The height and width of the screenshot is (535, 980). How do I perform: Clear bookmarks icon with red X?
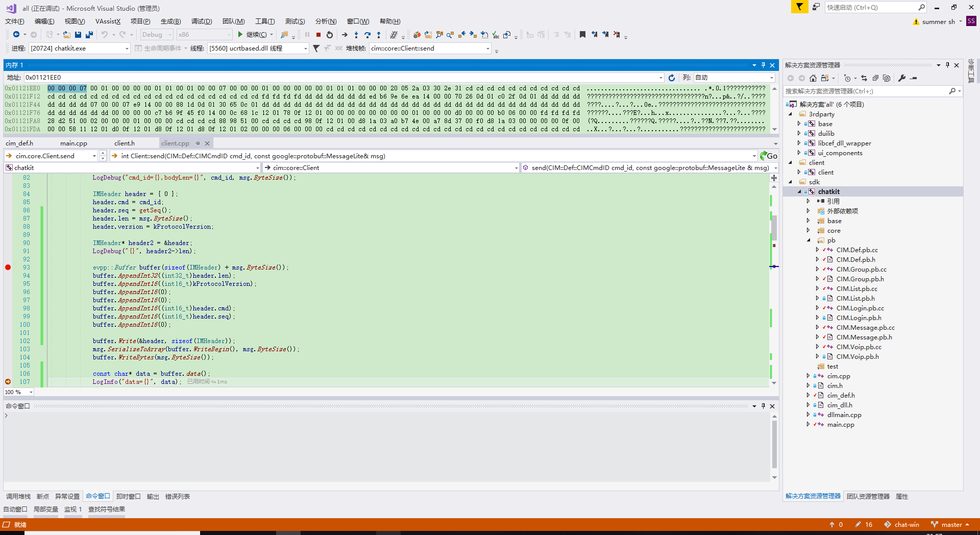pyautogui.click(x=617, y=35)
